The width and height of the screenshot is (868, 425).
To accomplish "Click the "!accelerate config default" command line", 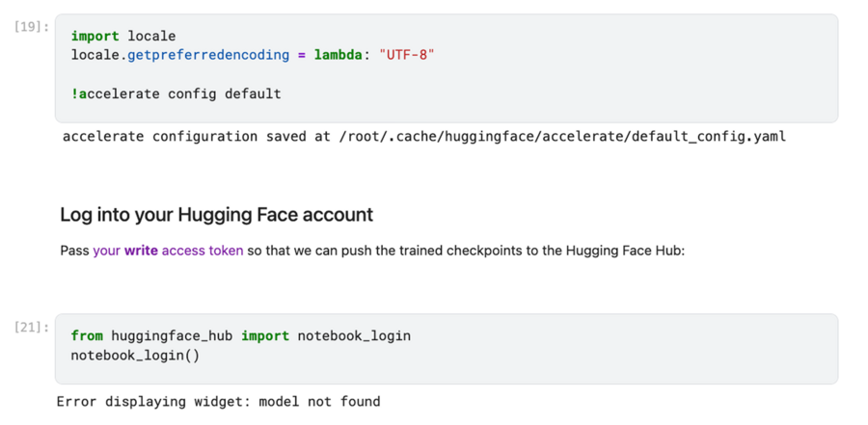I will pyautogui.click(x=176, y=93).
